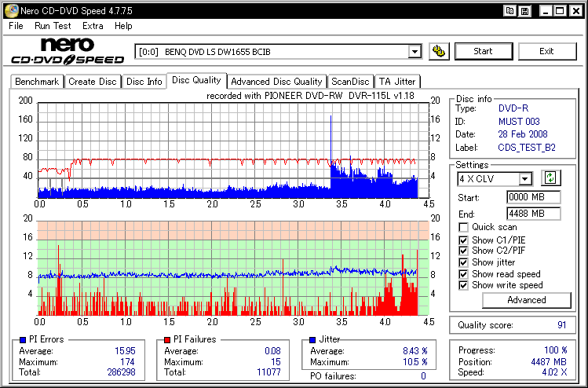Viewport: 588px width, 388px height.
Task: Click the Advanced settings button
Action: click(x=527, y=300)
